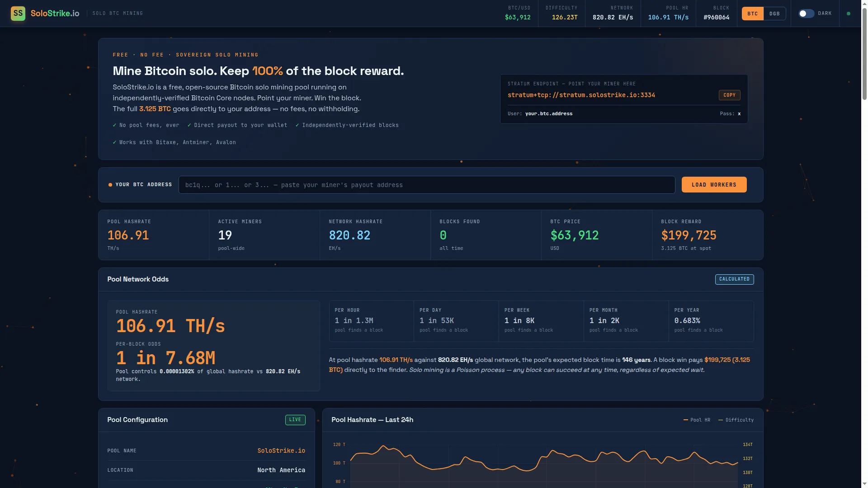Click the SS logo icon
Viewport: 868px width, 488px height.
tap(18, 13)
